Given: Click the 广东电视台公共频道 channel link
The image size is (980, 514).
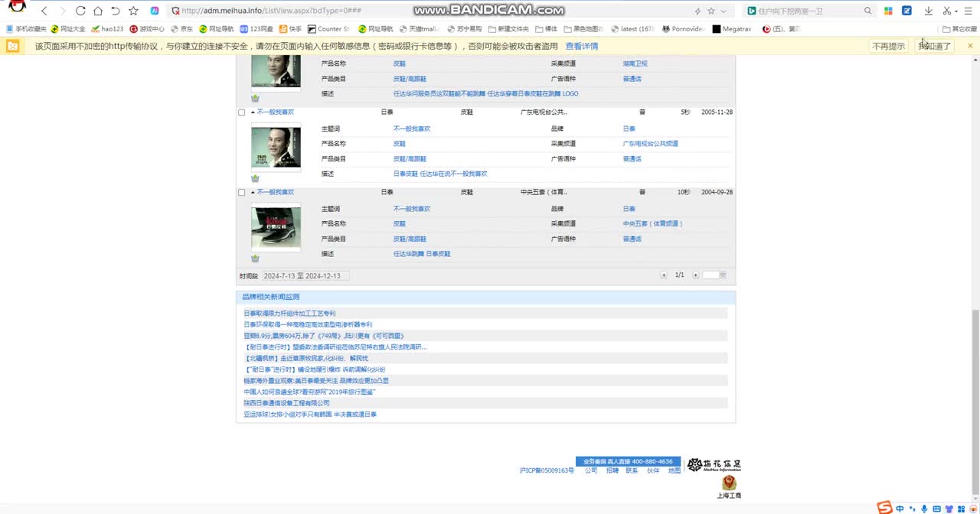Looking at the screenshot, I should (x=651, y=144).
